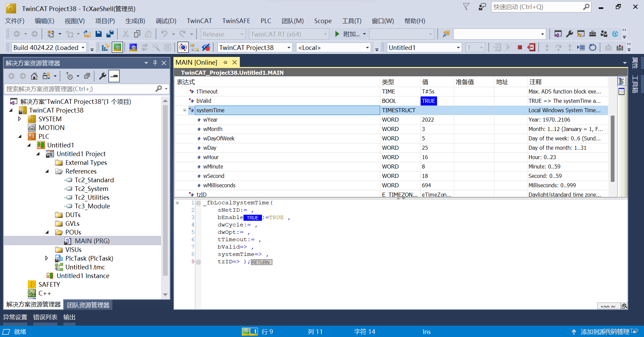Click the Show Next Statement icon

[x=581, y=48]
